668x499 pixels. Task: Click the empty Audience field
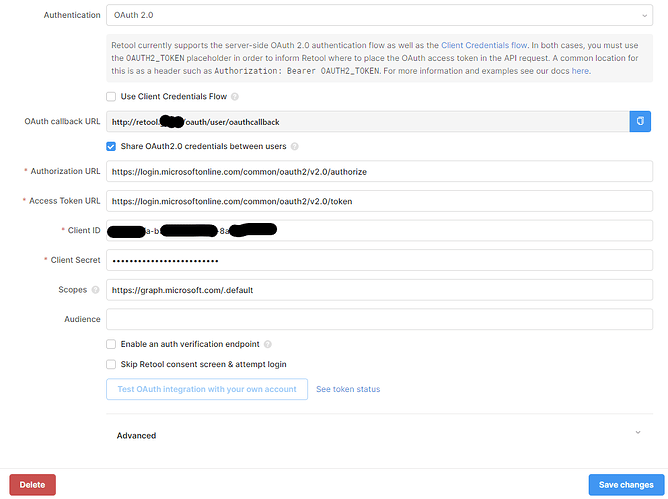pyautogui.click(x=379, y=319)
